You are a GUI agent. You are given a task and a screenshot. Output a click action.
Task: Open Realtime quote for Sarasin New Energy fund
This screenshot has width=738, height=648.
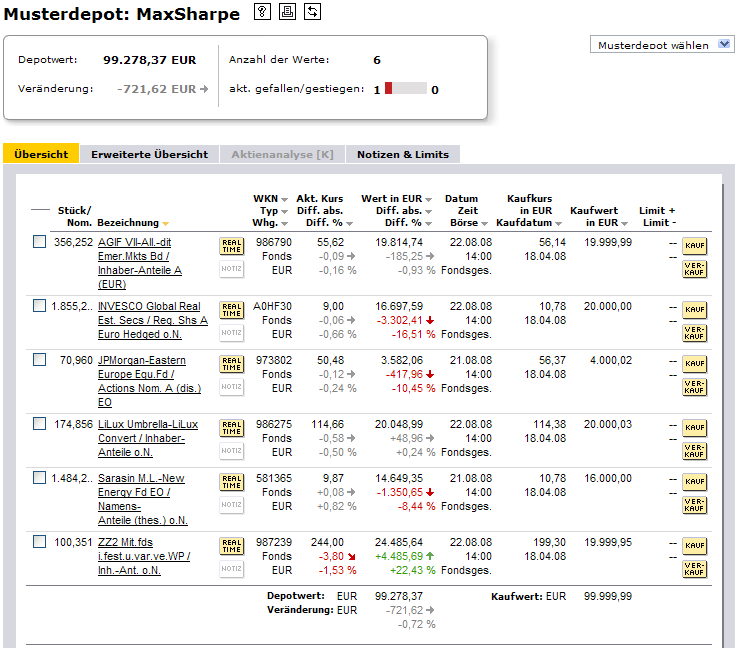(x=231, y=482)
